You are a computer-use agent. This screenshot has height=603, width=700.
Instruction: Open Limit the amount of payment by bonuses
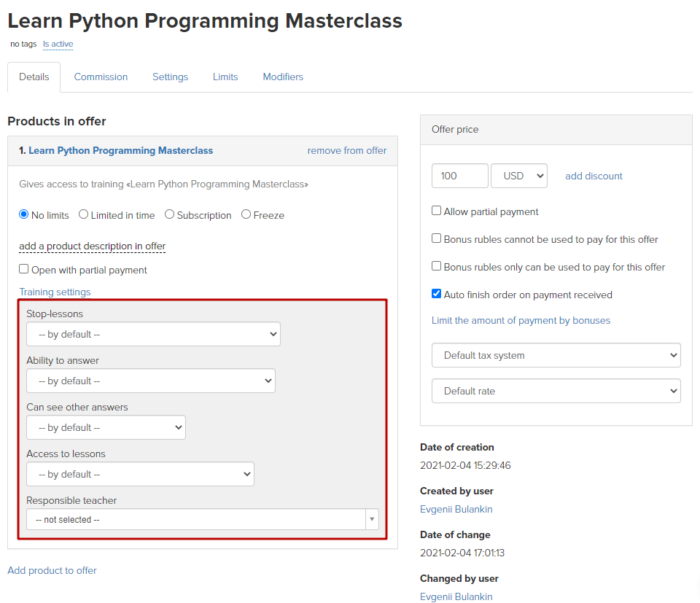coord(521,321)
